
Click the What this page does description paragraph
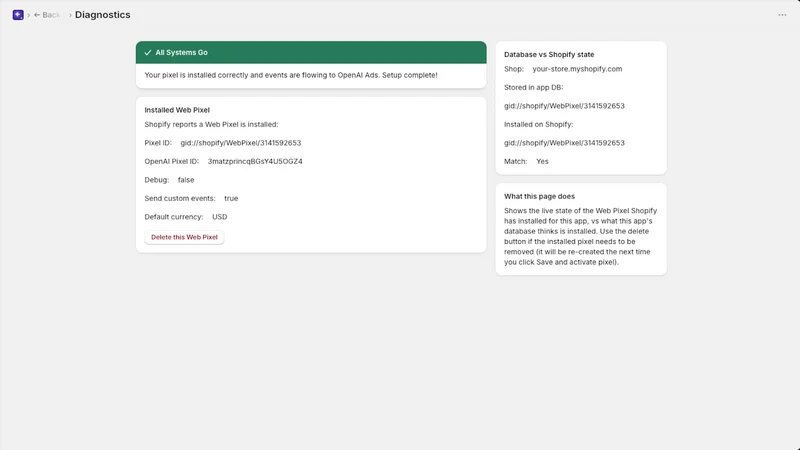pyautogui.click(x=581, y=236)
